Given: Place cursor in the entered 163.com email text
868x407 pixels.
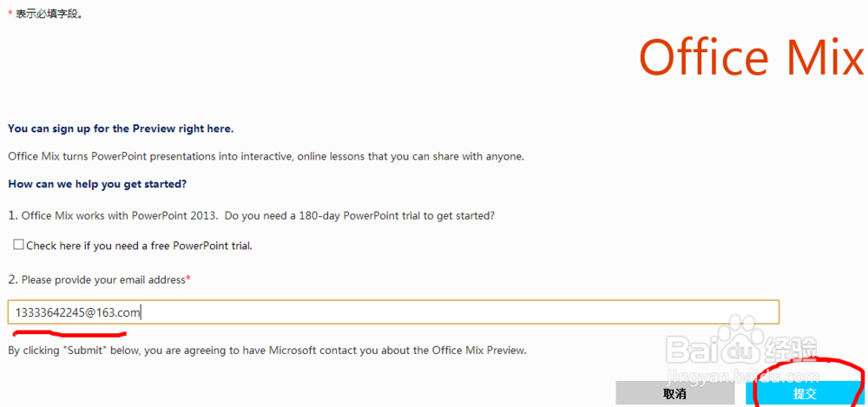Looking at the screenshot, I should tap(78, 312).
